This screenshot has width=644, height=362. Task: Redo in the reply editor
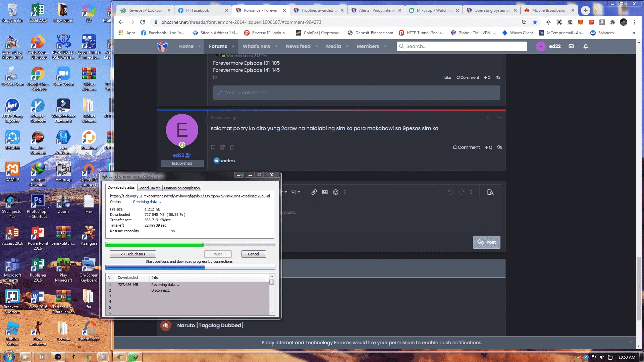click(462, 192)
